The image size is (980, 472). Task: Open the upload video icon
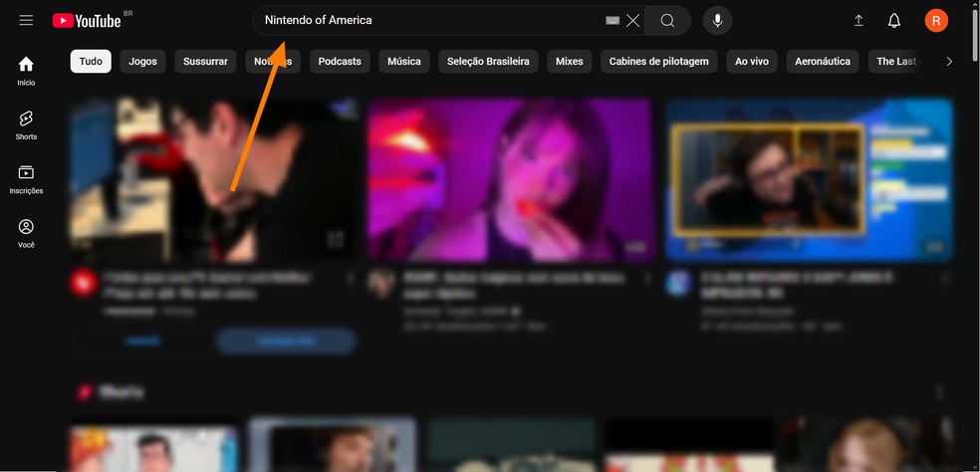tap(858, 21)
